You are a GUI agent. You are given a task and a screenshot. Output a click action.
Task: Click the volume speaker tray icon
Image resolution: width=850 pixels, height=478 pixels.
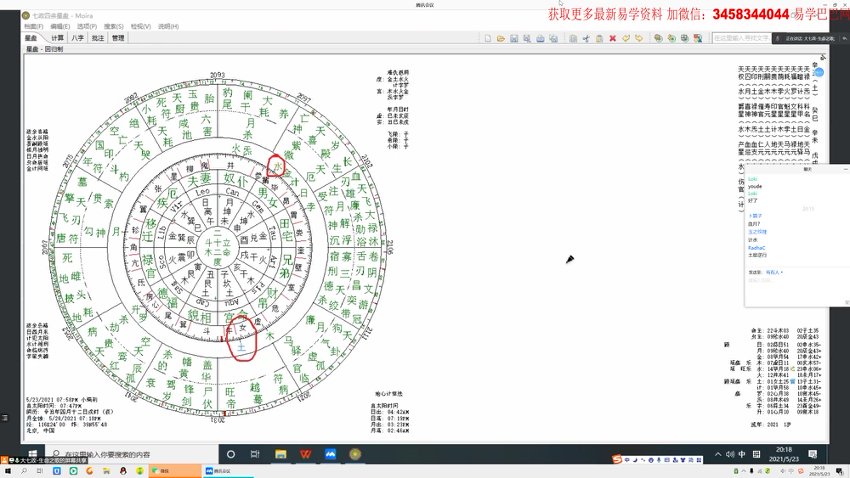[730, 454]
